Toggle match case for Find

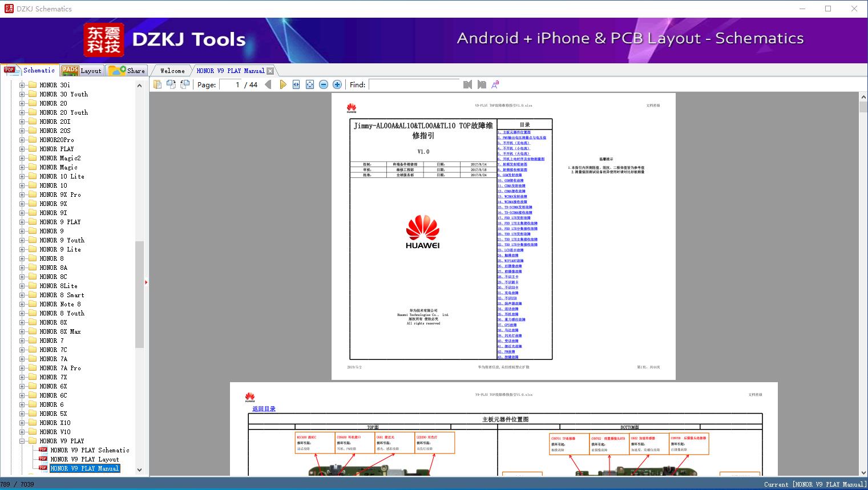pyautogui.click(x=495, y=84)
